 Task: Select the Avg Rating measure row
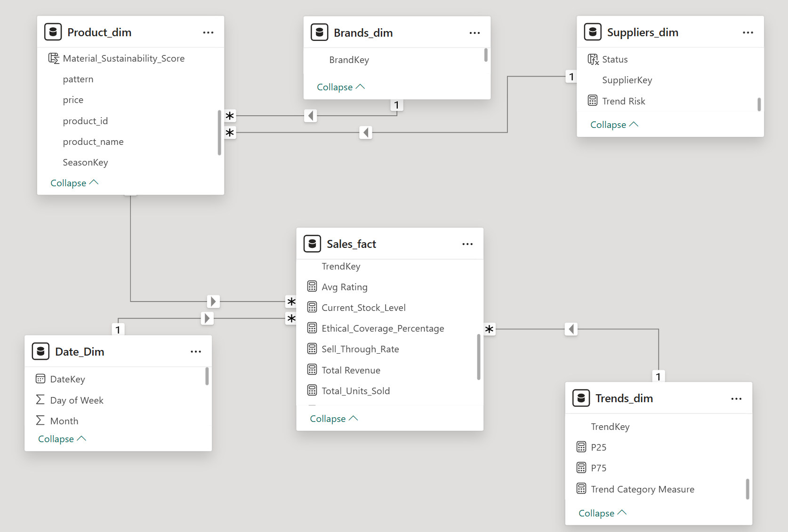344,286
